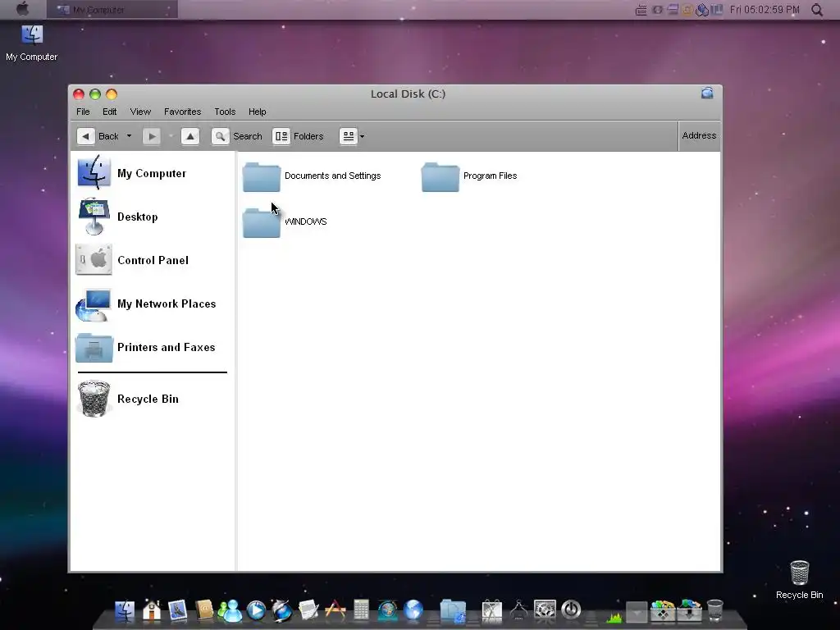840x630 pixels.
Task: Launch Finder from the dock
Action: pos(125,610)
